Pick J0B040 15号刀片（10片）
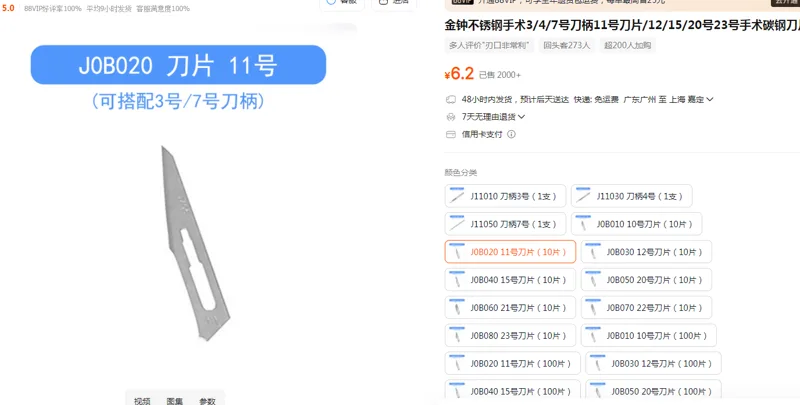Viewport: 800px width, 405px height. (x=510, y=280)
